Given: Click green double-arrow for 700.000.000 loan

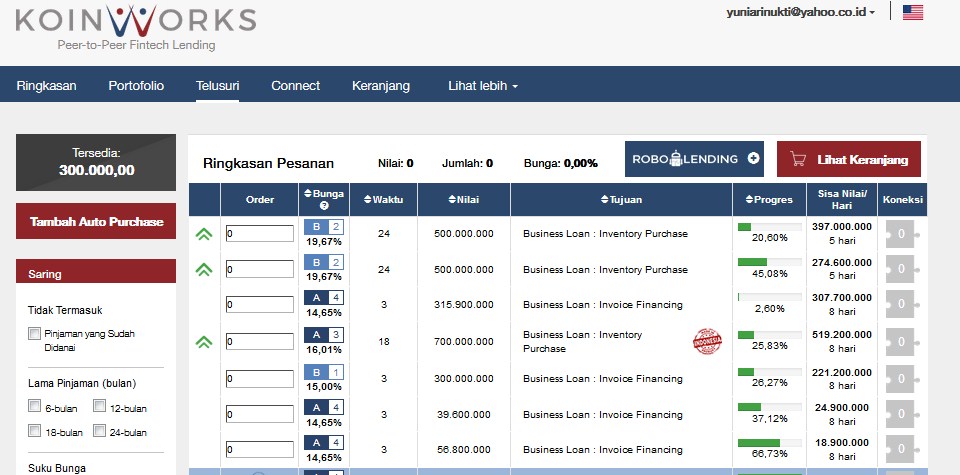Looking at the screenshot, I should (204, 342).
